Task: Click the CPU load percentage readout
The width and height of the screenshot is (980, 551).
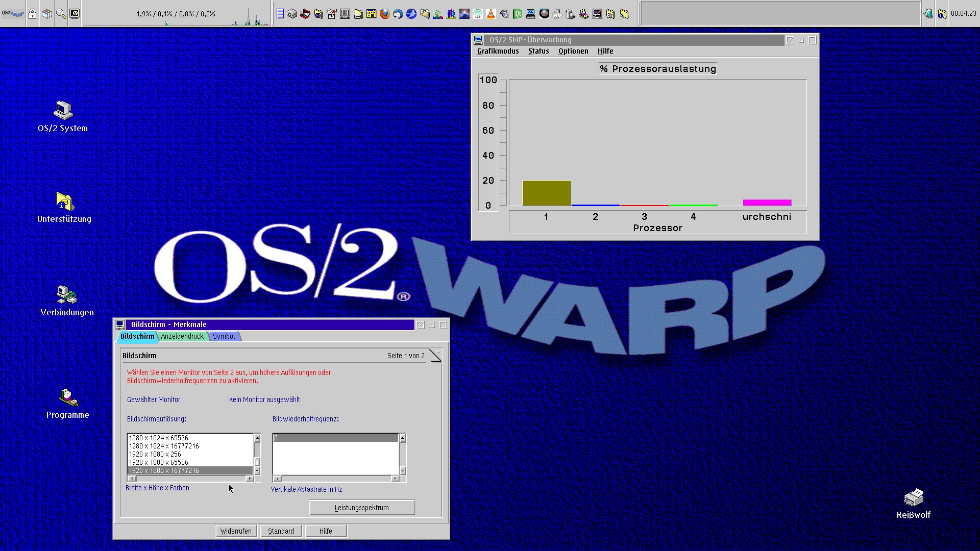Action: pyautogui.click(x=176, y=14)
